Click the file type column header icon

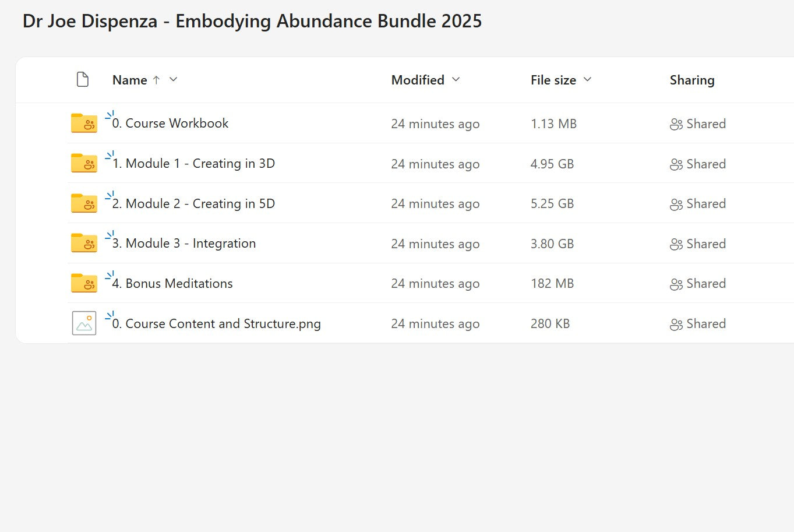pyautogui.click(x=83, y=80)
